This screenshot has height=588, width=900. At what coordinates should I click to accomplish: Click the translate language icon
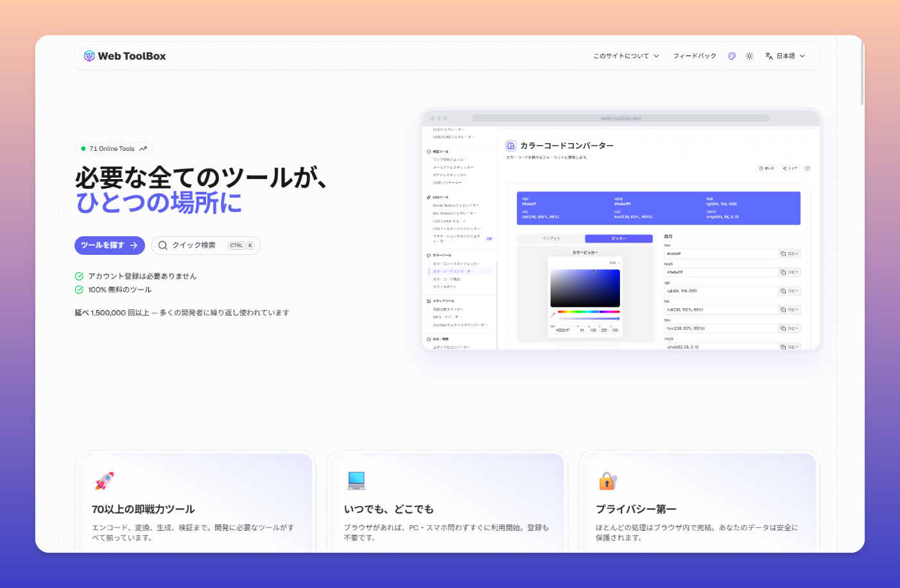[769, 56]
